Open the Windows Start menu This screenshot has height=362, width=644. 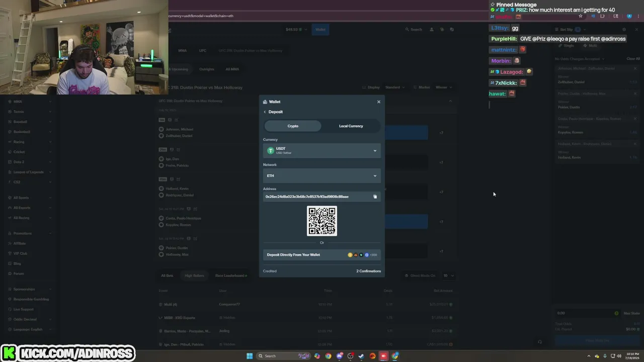[250, 356]
